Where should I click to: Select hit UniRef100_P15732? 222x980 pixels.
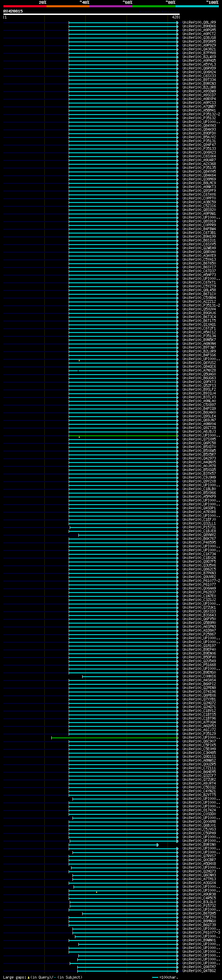coord(199,906)
